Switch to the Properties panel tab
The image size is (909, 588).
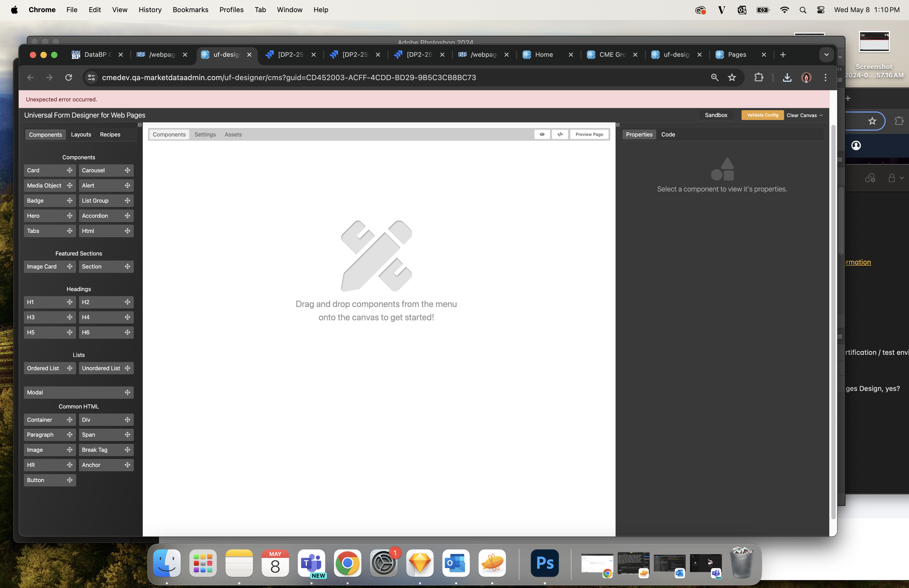pos(639,134)
